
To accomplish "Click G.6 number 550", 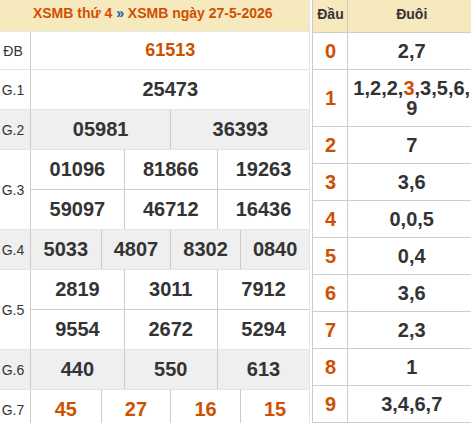I will [x=170, y=369].
